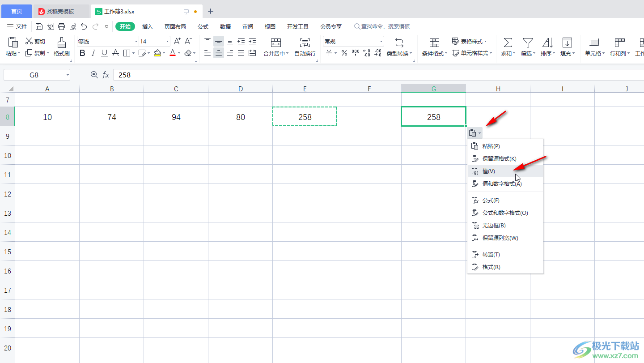644x363 pixels.
Task: Apply percent style format
Action: click(344, 53)
